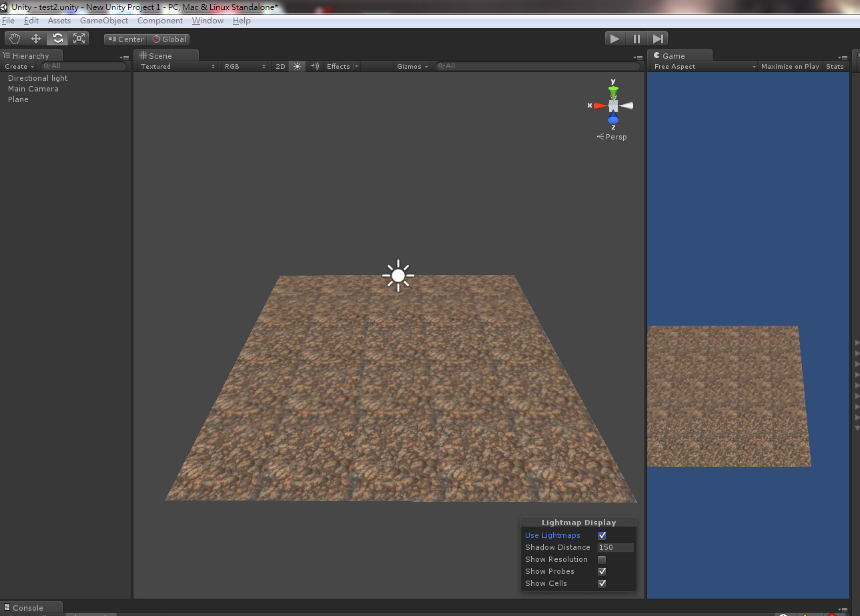Image resolution: width=860 pixels, height=616 pixels.
Task: Switch to the Hierarchy tab
Action: [x=31, y=56]
